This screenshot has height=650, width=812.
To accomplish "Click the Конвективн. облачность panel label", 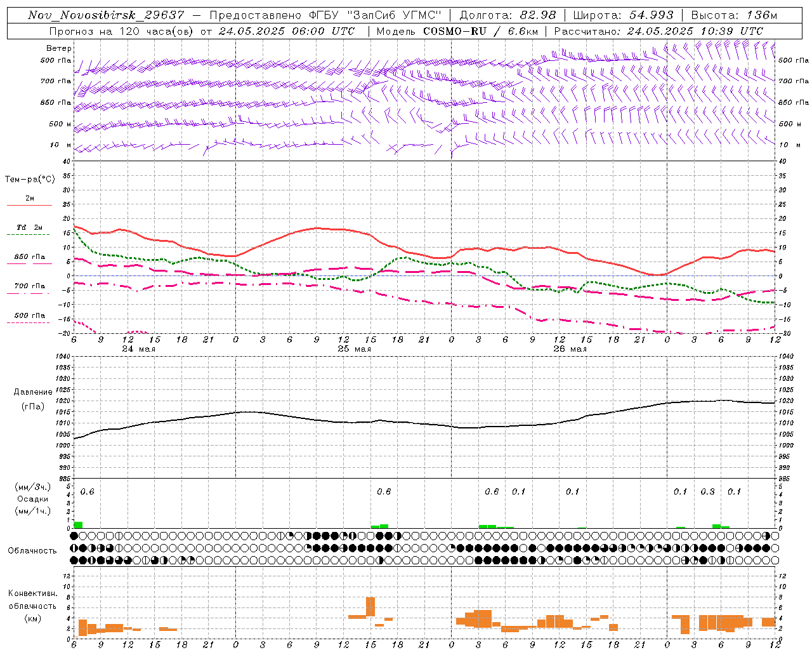I will tap(32, 600).
